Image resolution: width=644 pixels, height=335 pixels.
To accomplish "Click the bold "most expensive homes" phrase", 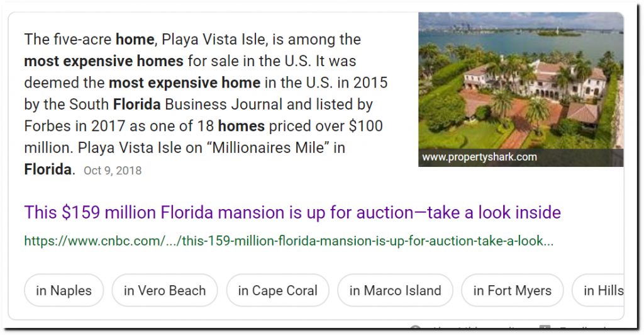I will click(104, 61).
